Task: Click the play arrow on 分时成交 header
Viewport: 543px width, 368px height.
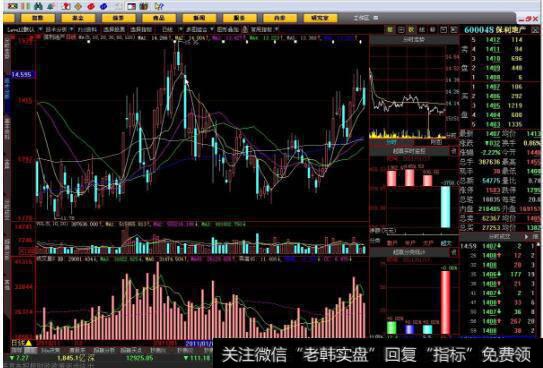Action: coord(526,237)
